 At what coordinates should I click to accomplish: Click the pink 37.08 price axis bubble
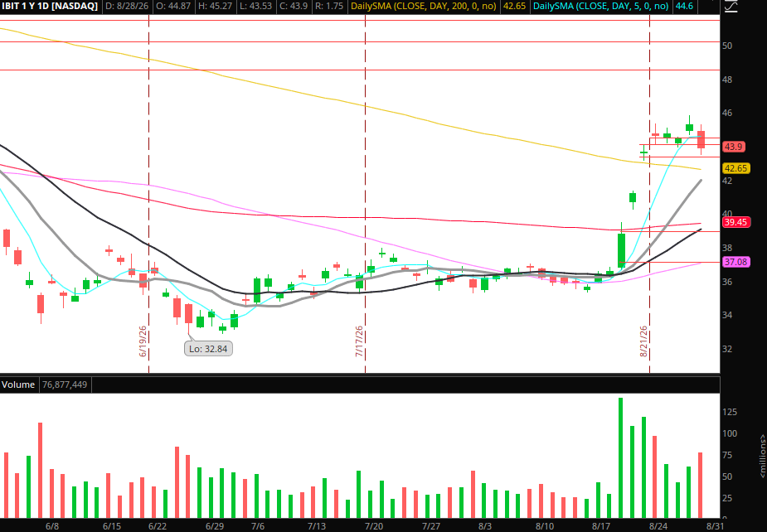tap(735, 262)
